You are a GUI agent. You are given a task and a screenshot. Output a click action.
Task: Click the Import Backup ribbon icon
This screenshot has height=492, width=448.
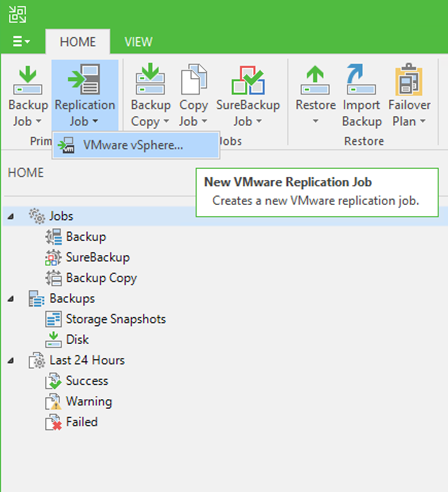[x=361, y=79]
